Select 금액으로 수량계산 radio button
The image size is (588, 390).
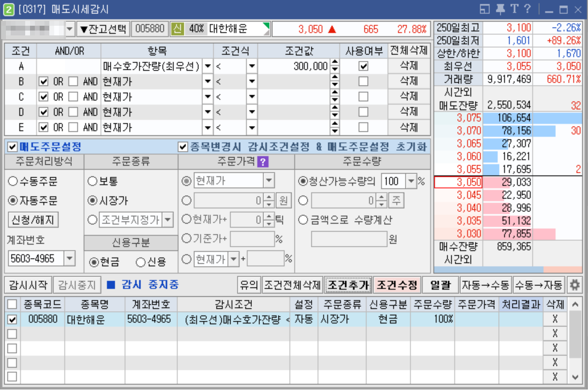303,219
